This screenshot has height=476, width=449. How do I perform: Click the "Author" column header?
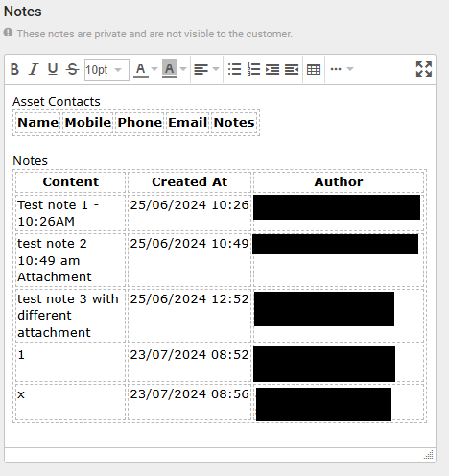tap(339, 182)
